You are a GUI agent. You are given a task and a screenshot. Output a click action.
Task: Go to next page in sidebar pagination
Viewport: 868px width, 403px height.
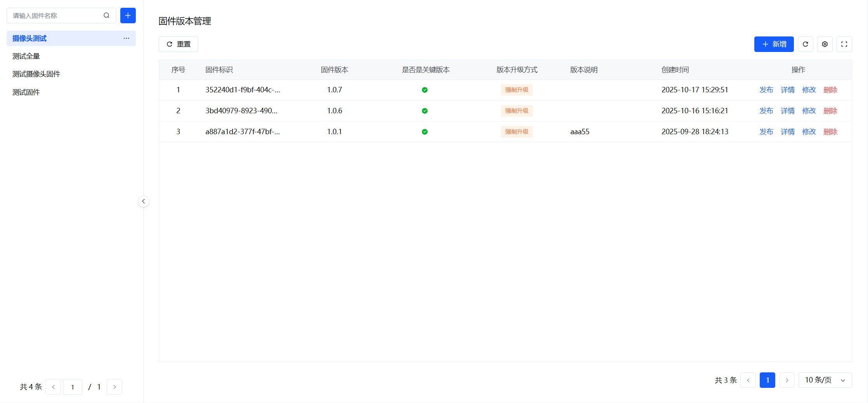coord(114,387)
